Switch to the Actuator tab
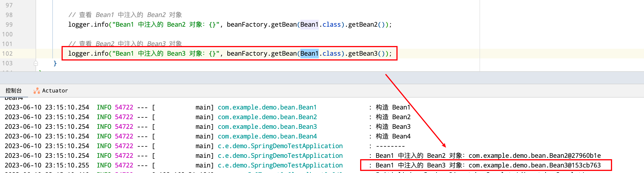 51,91
